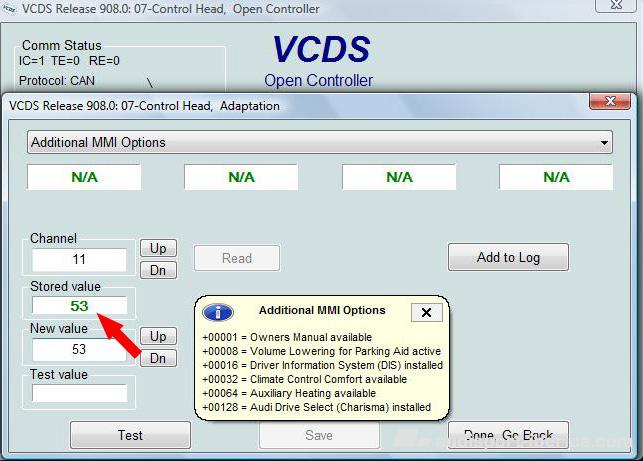
Task: Click the first N/A measuring box
Action: coord(84,177)
